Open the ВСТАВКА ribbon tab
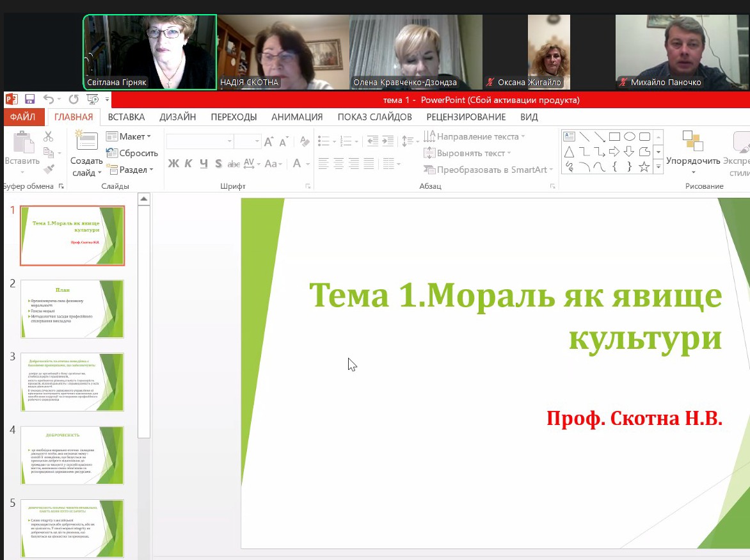 (x=126, y=117)
